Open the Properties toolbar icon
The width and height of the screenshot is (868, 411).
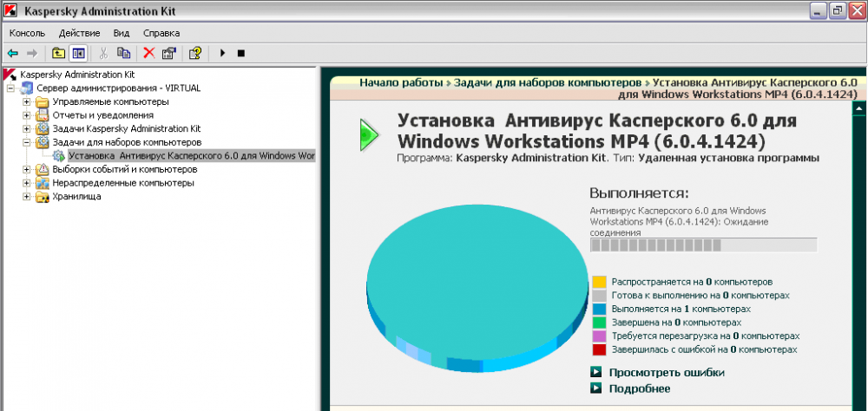pos(168,53)
